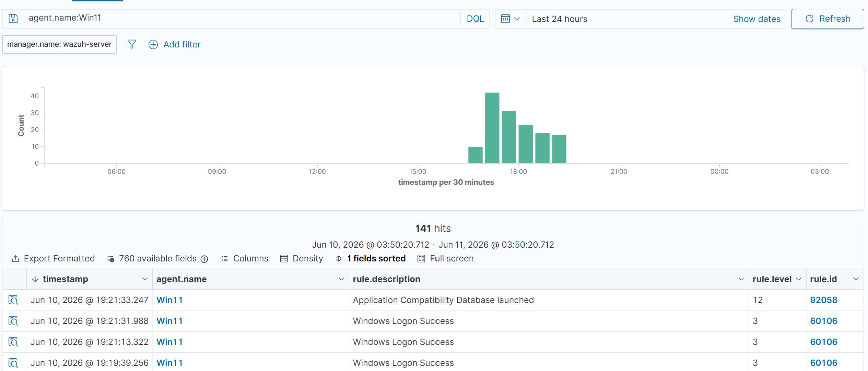The height and width of the screenshot is (371, 868).
Task: Switch the table to Full screen
Action: tap(446, 259)
